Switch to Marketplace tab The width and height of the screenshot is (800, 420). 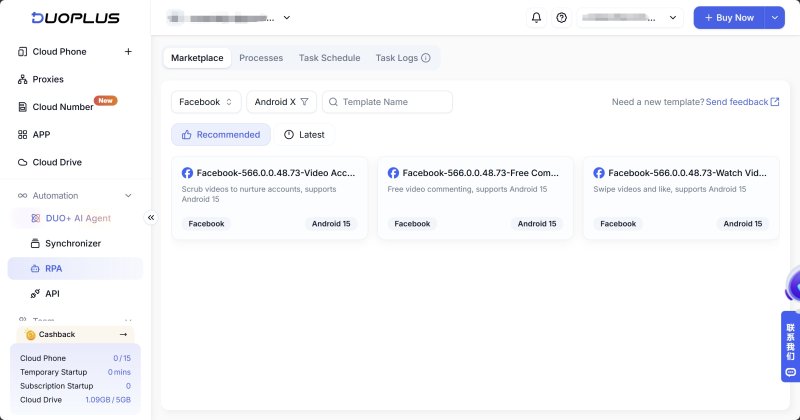(x=197, y=58)
